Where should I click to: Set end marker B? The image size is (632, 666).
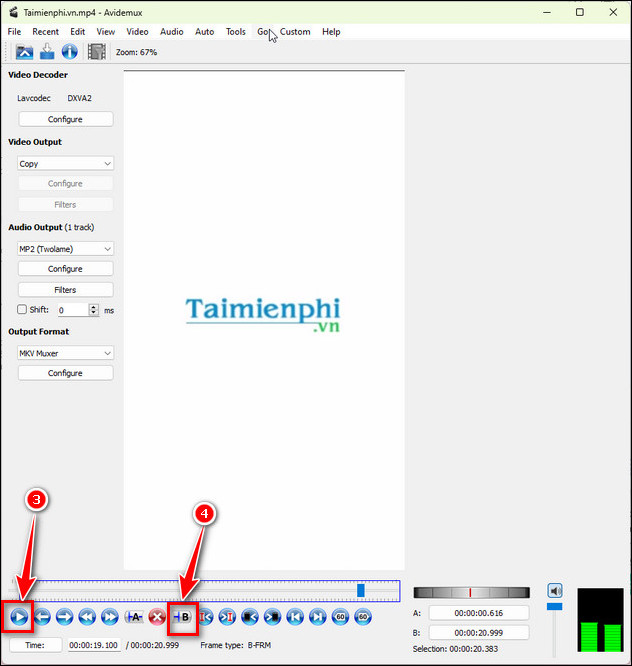tap(183, 617)
